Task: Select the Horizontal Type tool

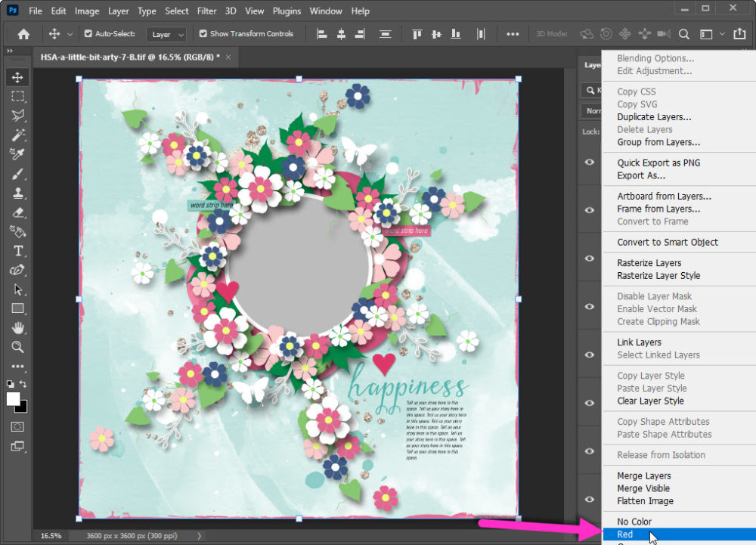Action: (18, 250)
